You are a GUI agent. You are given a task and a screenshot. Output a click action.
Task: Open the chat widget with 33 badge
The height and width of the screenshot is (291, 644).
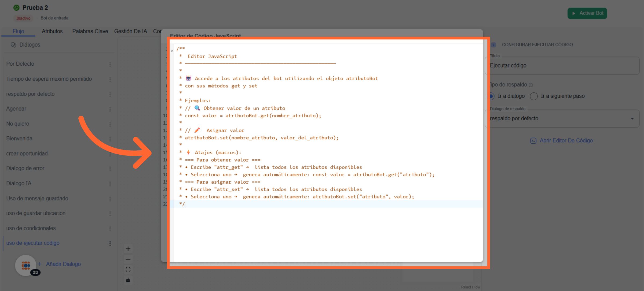26,265
